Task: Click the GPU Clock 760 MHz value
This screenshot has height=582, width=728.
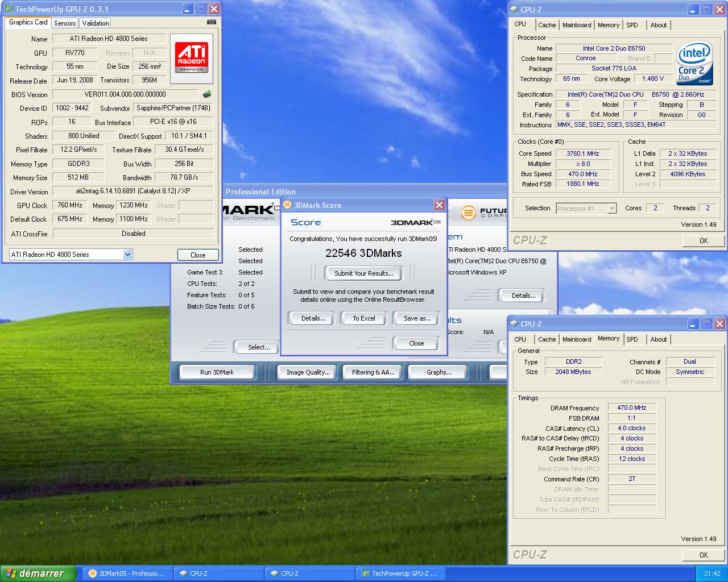Action: tap(70, 205)
